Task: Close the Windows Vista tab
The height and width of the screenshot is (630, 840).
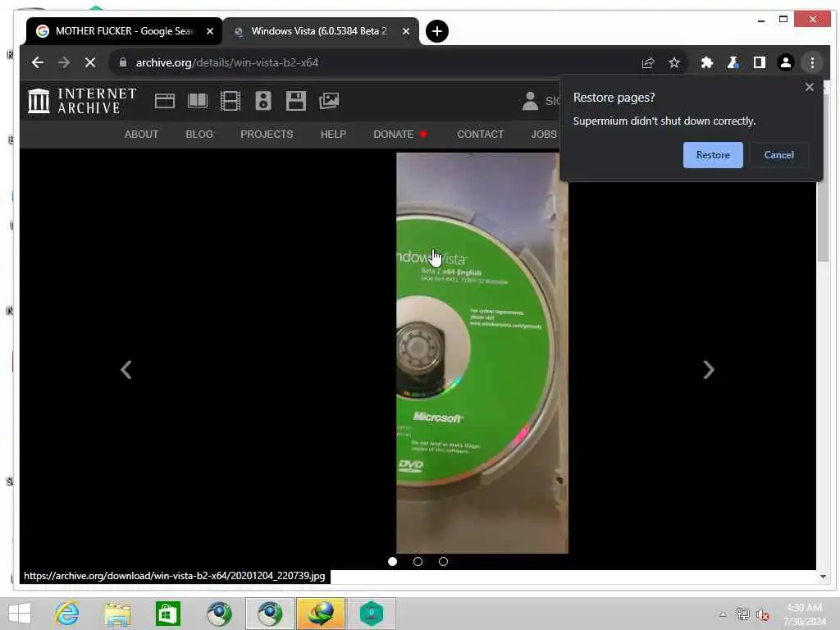Action: (406, 31)
